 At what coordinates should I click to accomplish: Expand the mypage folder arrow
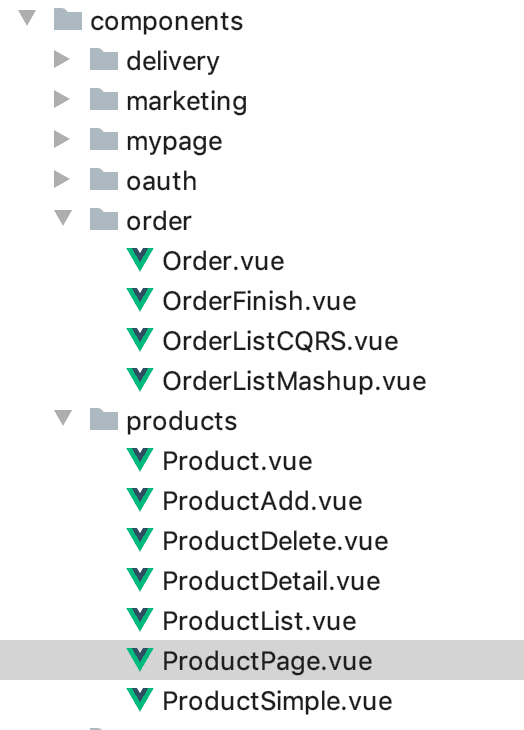62,139
